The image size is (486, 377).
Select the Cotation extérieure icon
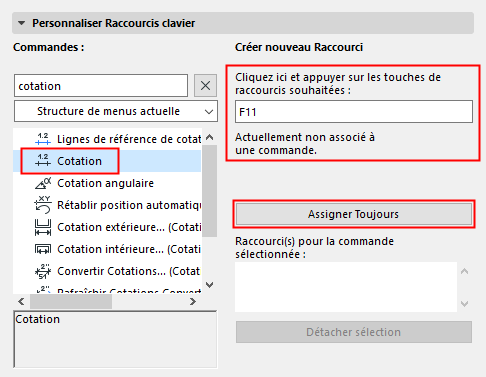(x=43, y=227)
